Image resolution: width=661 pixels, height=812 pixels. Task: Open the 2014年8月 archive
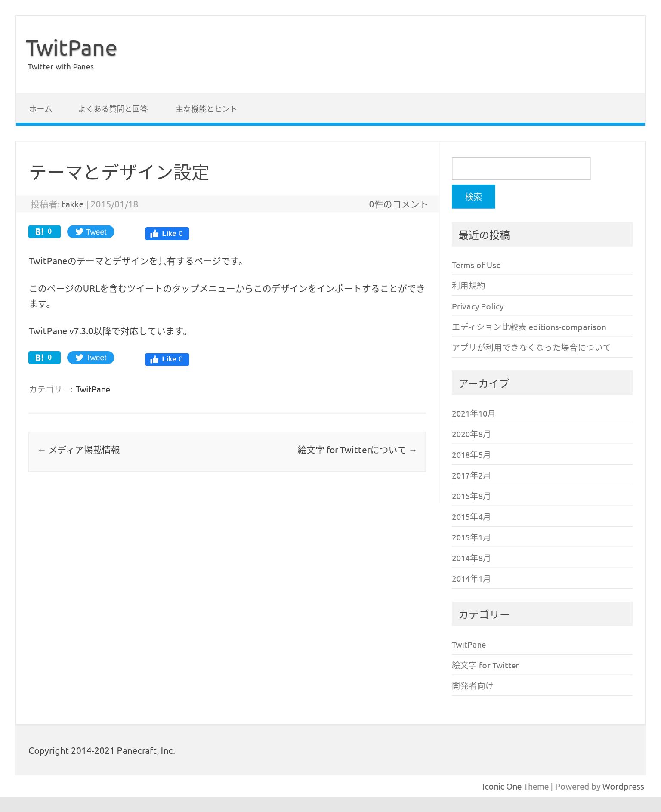click(x=471, y=558)
